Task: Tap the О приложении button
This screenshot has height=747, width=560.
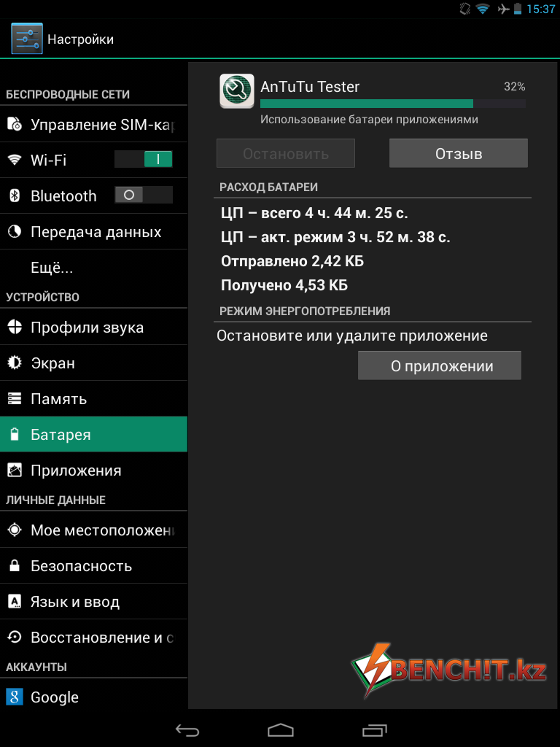Action: (440, 366)
